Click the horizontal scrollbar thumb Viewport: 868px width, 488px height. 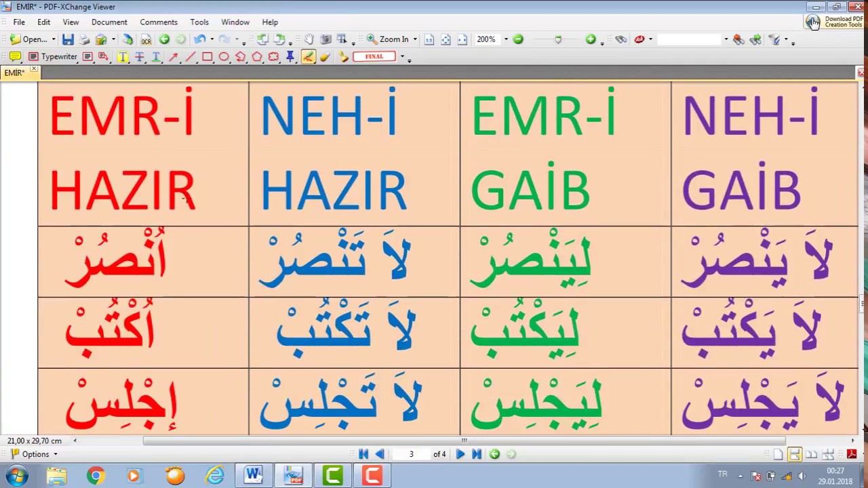click(465, 441)
